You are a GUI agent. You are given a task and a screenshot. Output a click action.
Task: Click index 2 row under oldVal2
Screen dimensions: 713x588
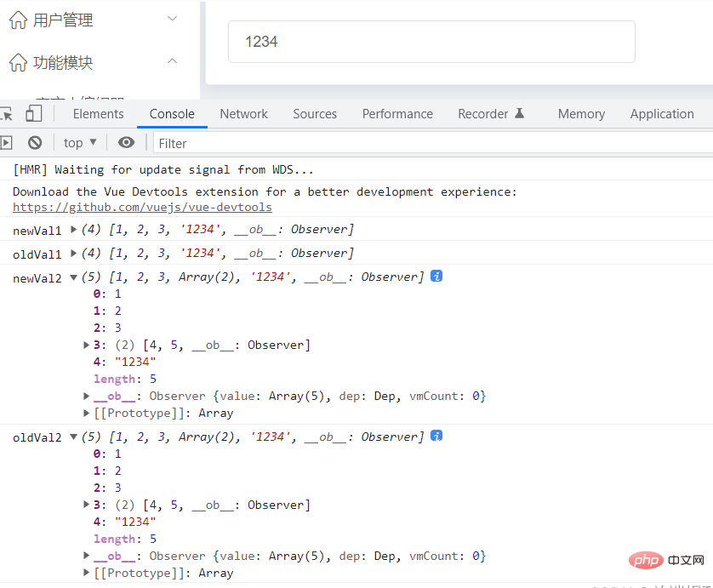coord(107,488)
